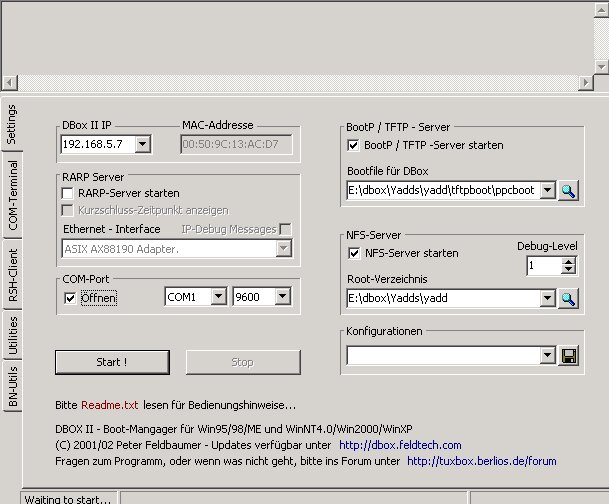
Task: Switch to the COM-Terminal tab
Action: coord(12,195)
